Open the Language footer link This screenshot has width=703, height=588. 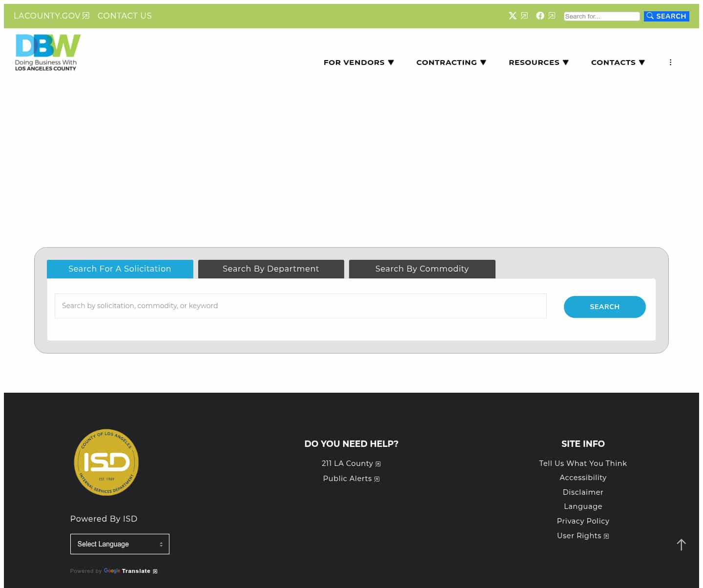tap(583, 506)
